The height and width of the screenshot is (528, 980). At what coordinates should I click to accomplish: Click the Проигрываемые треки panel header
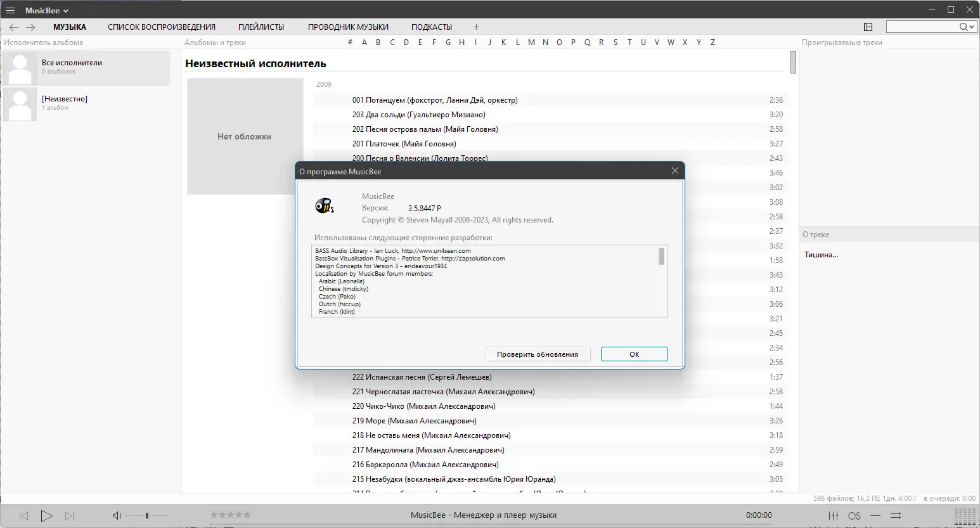click(842, 42)
